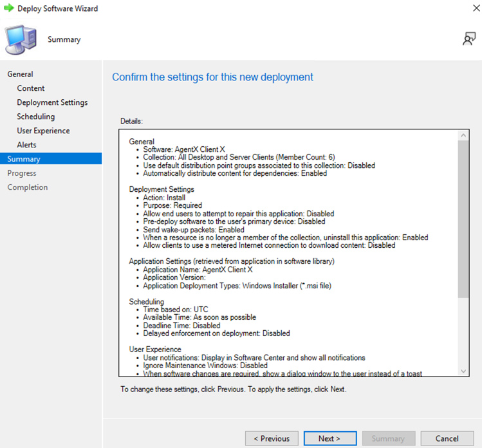Go to General wizard page
This screenshot has height=448, width=482.
(x=21, y=74)
